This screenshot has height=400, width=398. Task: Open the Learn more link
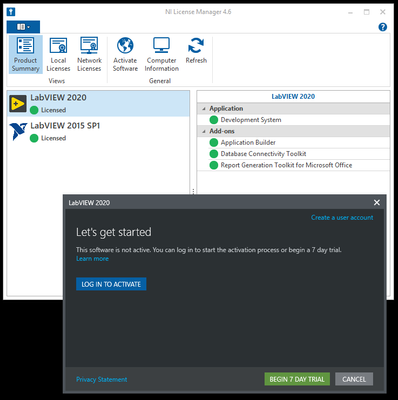[92, 259]
